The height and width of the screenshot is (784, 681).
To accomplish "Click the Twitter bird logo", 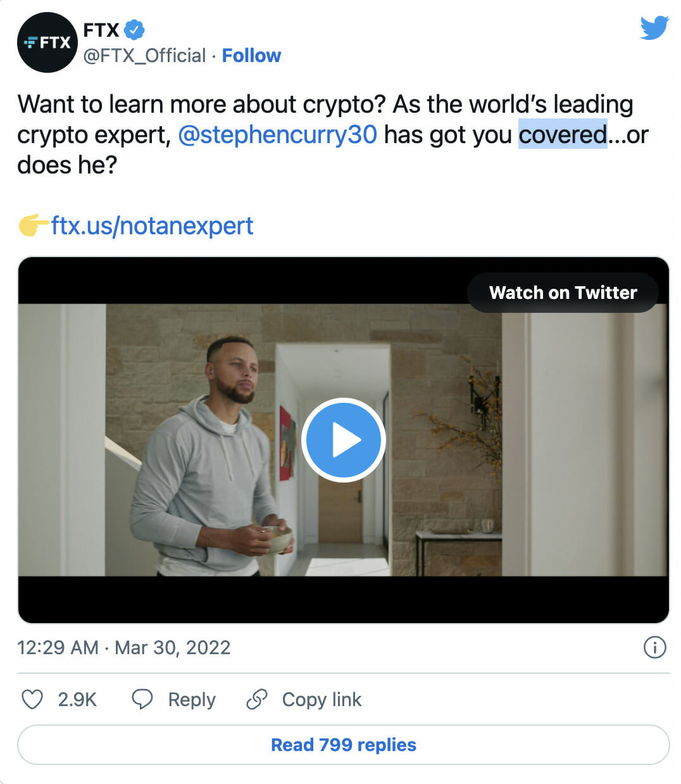I will [654, 28].
